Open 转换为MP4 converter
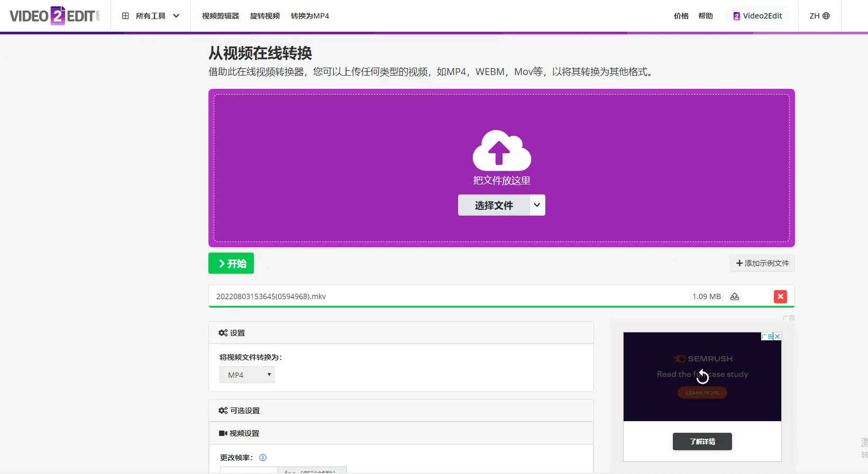This screenshot has height=474, width=868. point(310,16)
